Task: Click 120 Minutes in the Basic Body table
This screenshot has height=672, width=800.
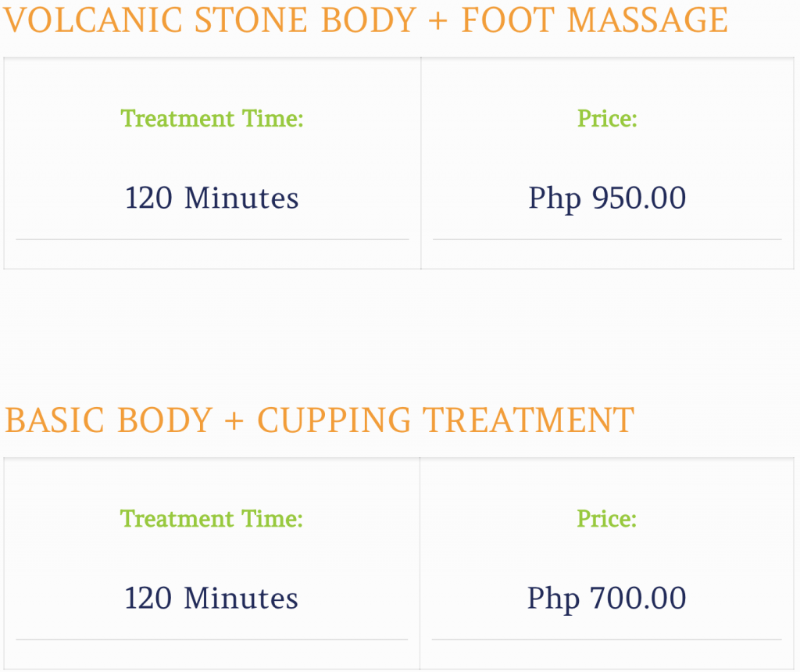Action: point(211,599)
